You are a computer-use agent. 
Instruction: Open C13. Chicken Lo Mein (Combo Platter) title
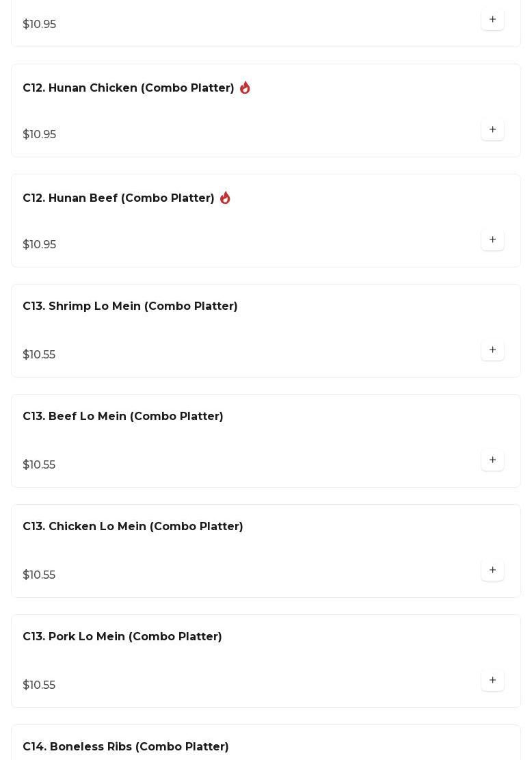pyautogui.click(x=133, y=527)
